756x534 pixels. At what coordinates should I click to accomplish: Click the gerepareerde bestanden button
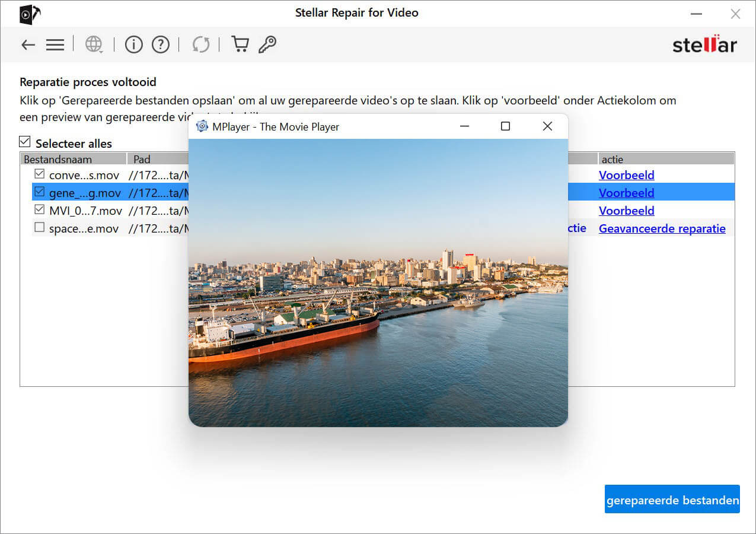tap(672, 499)
